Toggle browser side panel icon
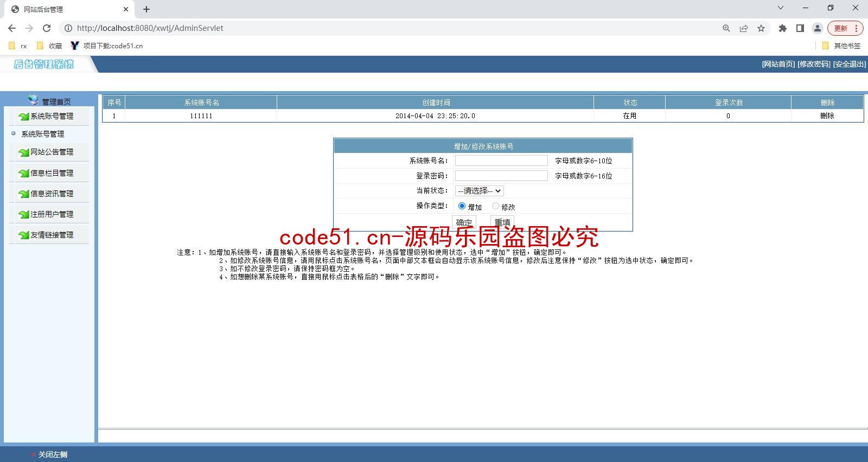 tap(800, 28)
